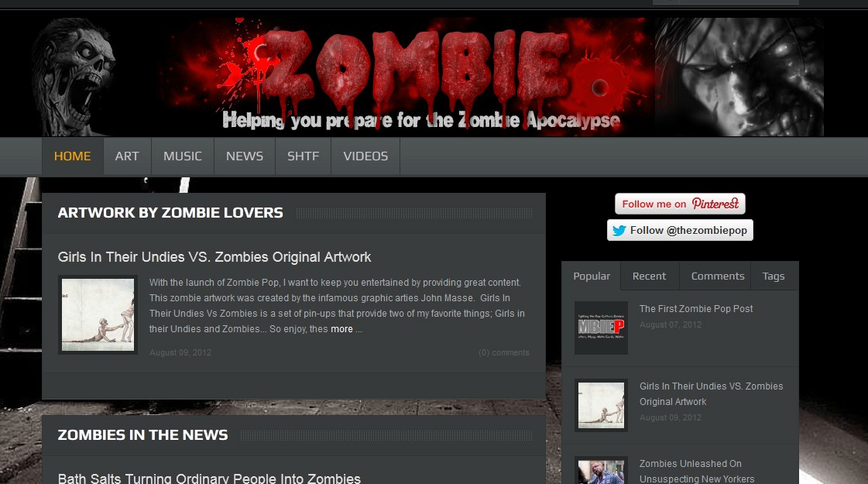Image resolution: width=868 pixels, height=484 pixels.
Task: Follow @thezombiepop on Twitter
Action: 680,230
